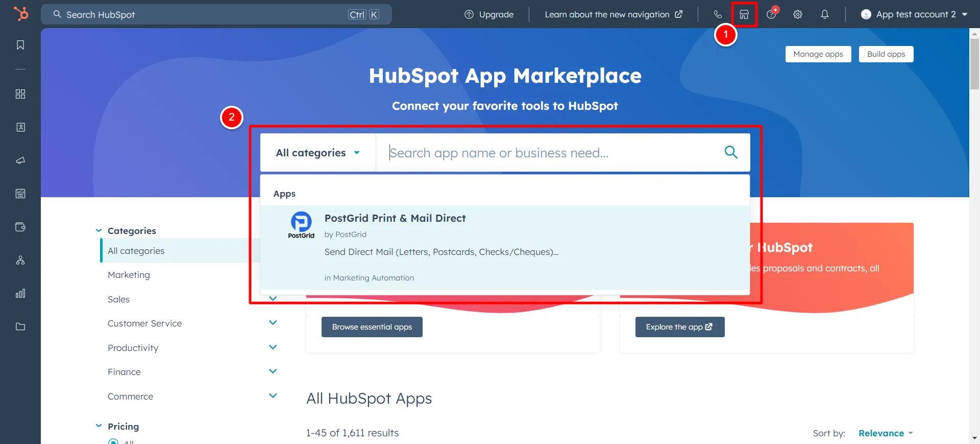Viewport: 980px width, 444px height.
Task: Focus the Search app name input field
Action: click(x=549, y=153)
